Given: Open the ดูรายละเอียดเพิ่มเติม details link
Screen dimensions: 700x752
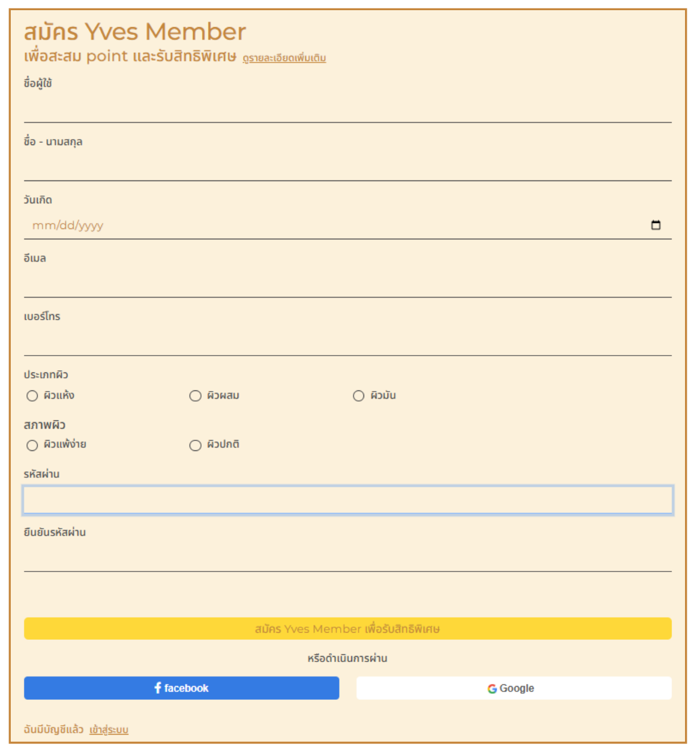Looking at the screenshot, I should pyautogui.click(x=284, y=58).
